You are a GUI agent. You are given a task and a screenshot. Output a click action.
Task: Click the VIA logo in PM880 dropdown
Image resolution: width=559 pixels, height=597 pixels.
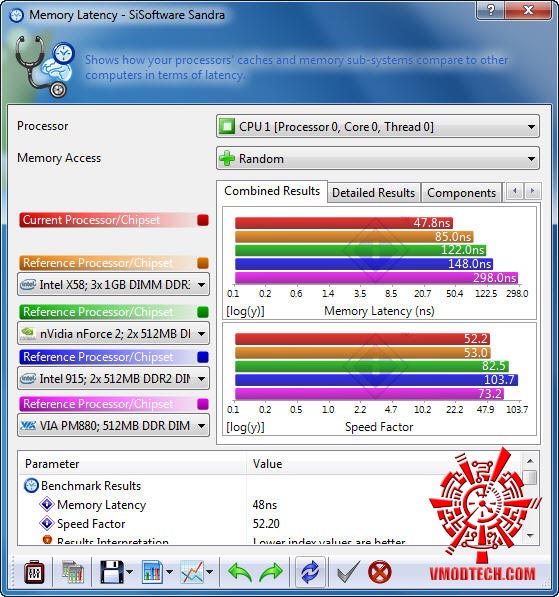[x=28, y=425]
